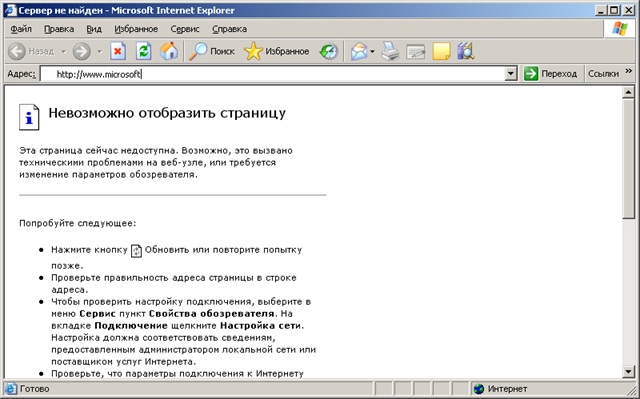Click the Windows flag logo
640x399 pixels.
[x=620, y=29]
